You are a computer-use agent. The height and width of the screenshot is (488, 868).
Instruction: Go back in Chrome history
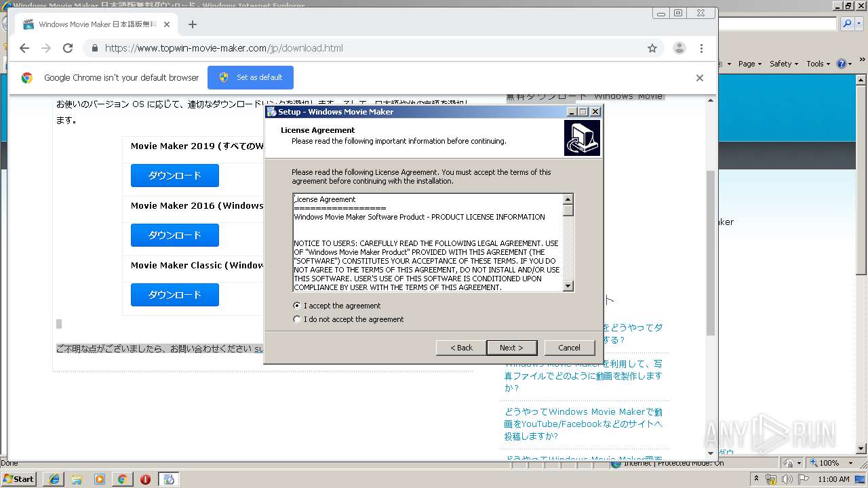24,48
